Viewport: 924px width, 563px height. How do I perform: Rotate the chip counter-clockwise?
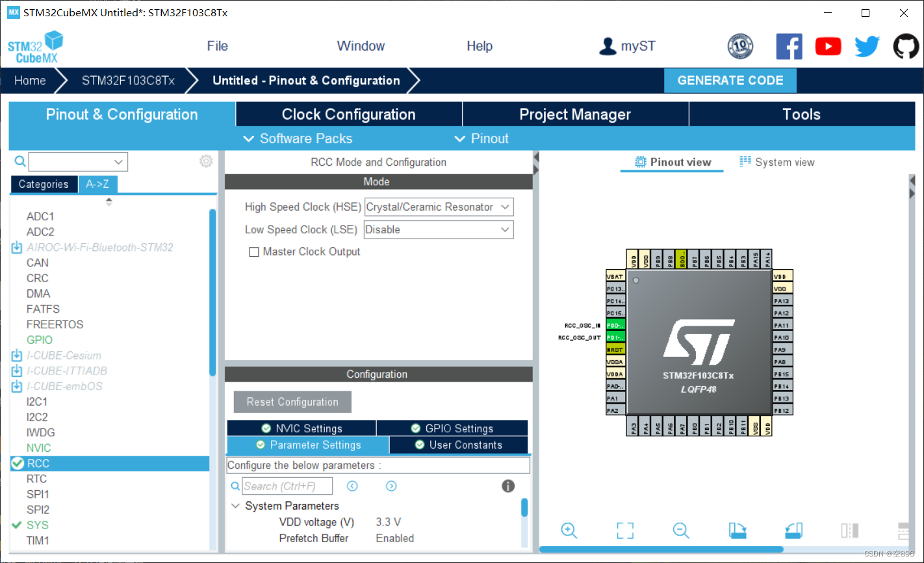pos(793,530)
